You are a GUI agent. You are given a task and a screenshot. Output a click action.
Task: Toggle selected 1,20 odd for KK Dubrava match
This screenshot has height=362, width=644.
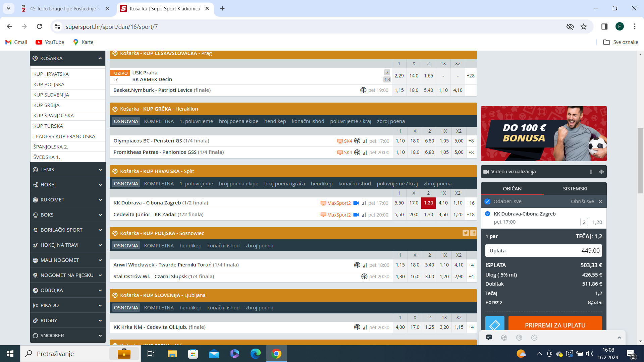click(428, 203)
